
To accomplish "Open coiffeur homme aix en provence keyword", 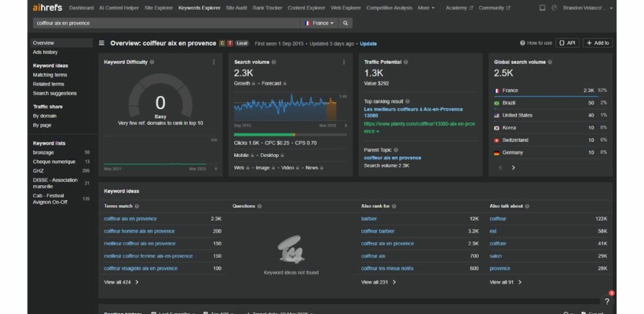I will (x=139, y=231).
